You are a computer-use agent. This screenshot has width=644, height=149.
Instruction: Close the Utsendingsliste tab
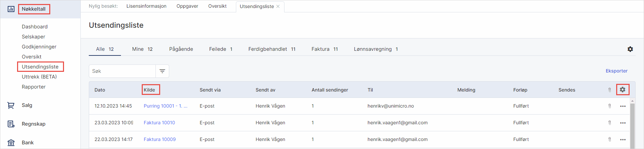click(278, 6)
